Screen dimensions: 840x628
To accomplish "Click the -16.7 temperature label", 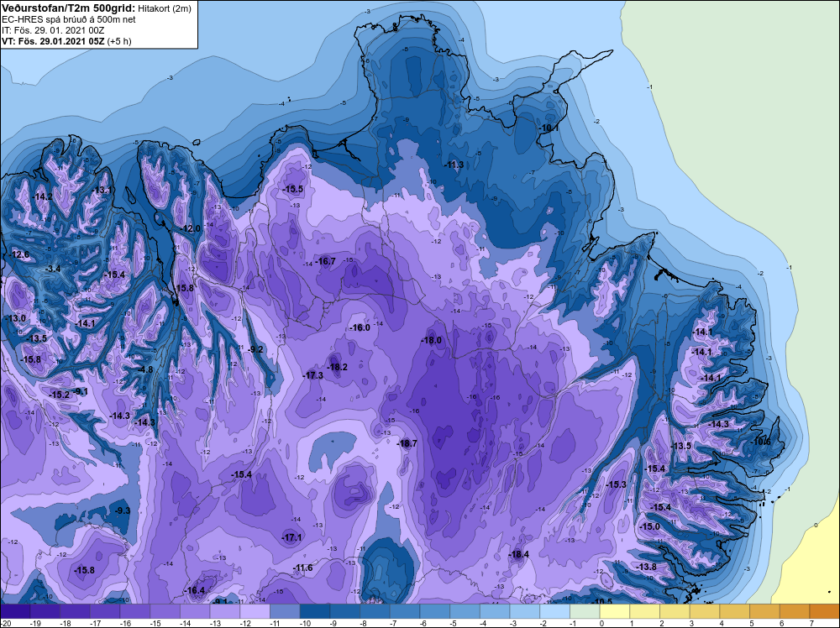I will (325, 261).
